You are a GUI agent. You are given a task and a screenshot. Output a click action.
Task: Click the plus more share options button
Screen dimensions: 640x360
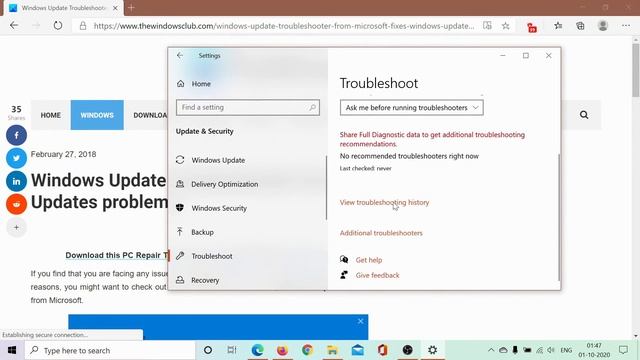point(16,227)
